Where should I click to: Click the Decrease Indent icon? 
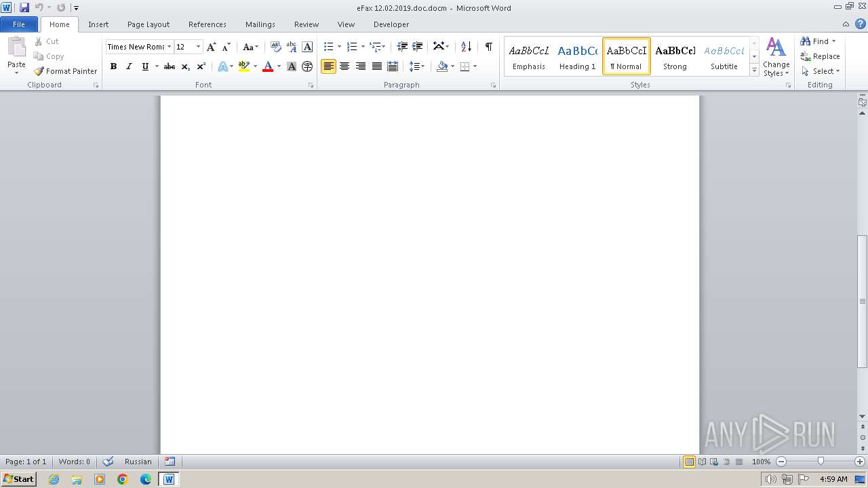402,47
